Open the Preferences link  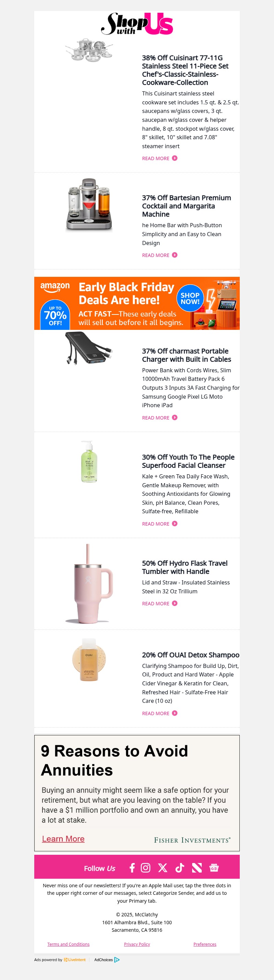(205, 944)
